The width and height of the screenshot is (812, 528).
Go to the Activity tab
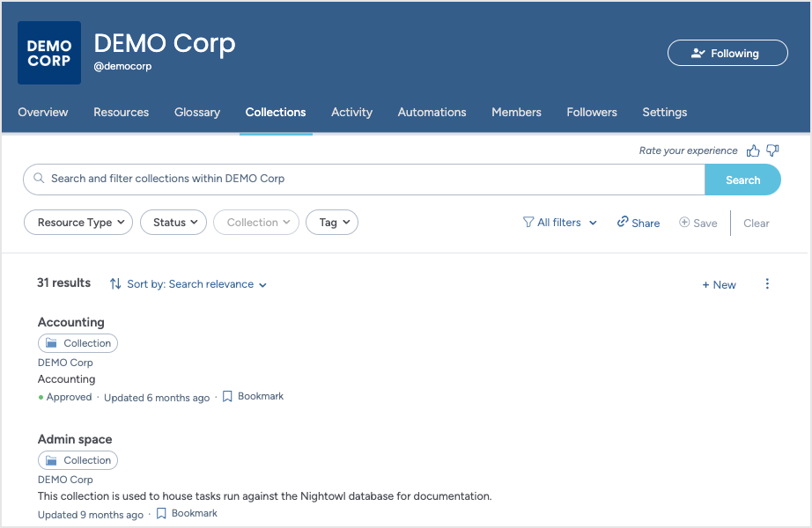(351, 113)
